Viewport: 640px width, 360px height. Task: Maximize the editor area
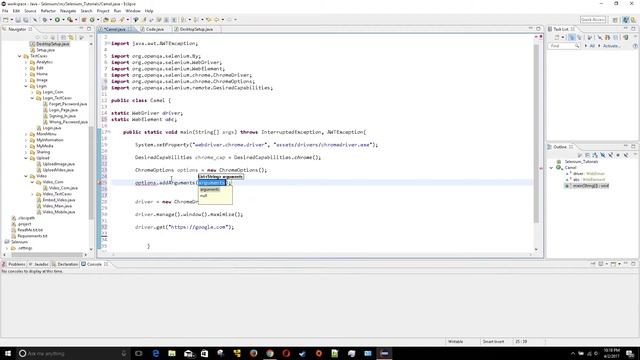coord(538,29)
